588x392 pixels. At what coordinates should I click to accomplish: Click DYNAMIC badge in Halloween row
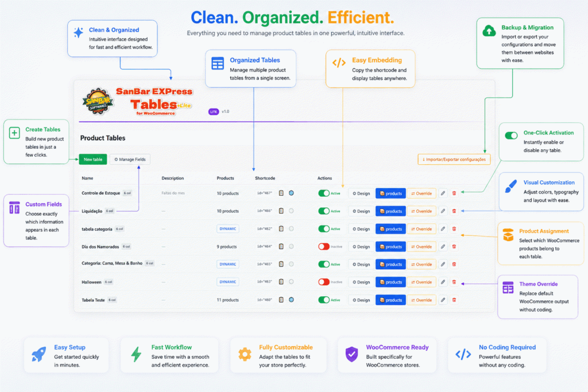(x=227, y=282)
